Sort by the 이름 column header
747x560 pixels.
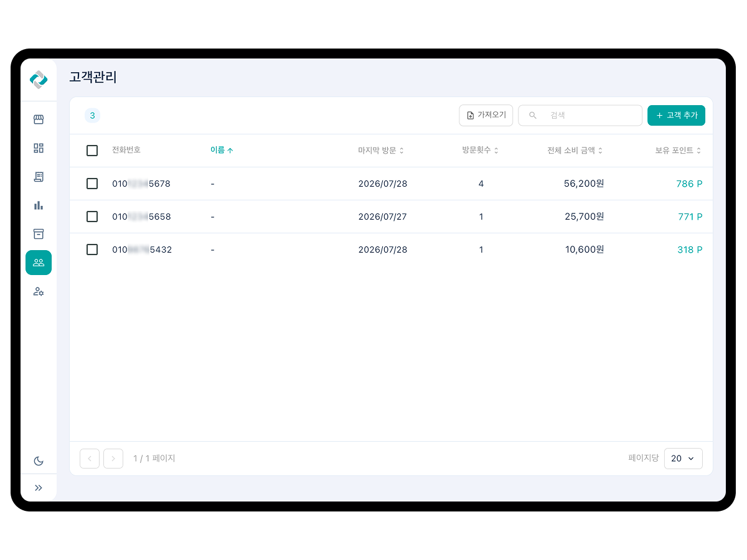222,151
